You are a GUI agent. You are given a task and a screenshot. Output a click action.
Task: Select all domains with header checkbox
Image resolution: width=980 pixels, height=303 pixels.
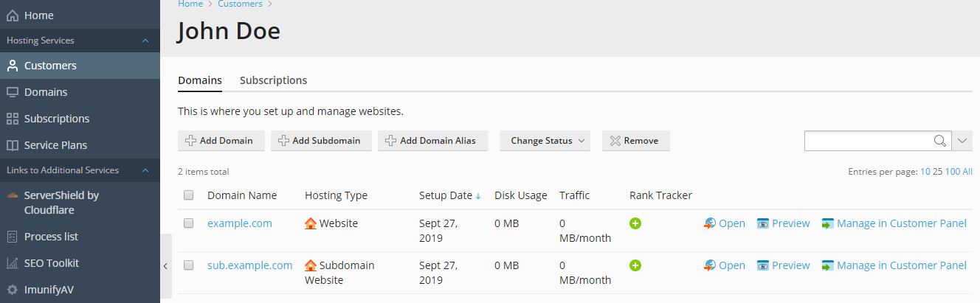(x=188, y=195)
